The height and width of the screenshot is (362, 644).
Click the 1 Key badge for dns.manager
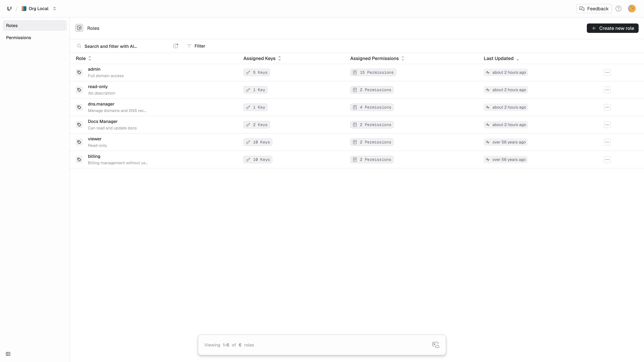(x=255, y=107)
